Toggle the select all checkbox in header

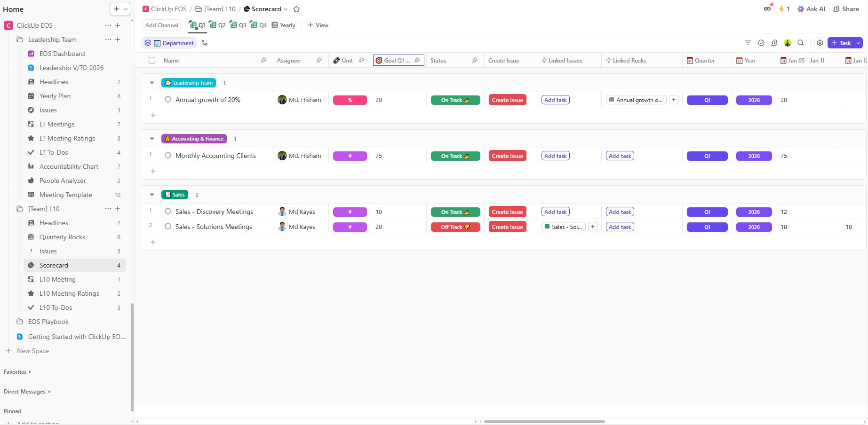tap(151, 60)
